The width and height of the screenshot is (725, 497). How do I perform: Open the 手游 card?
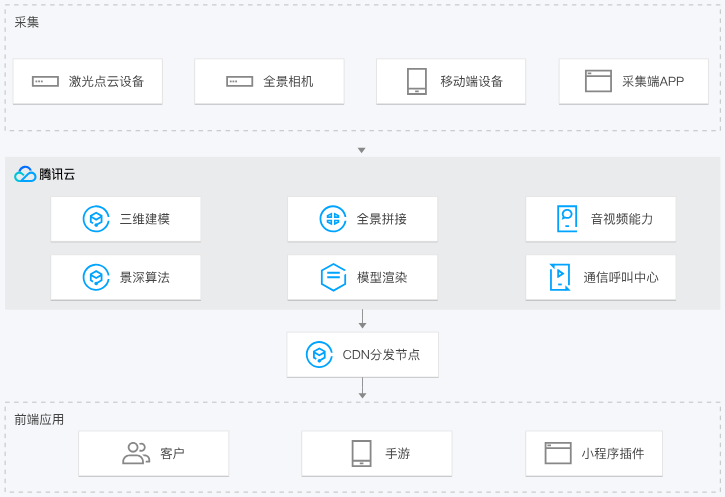[376, 453]
